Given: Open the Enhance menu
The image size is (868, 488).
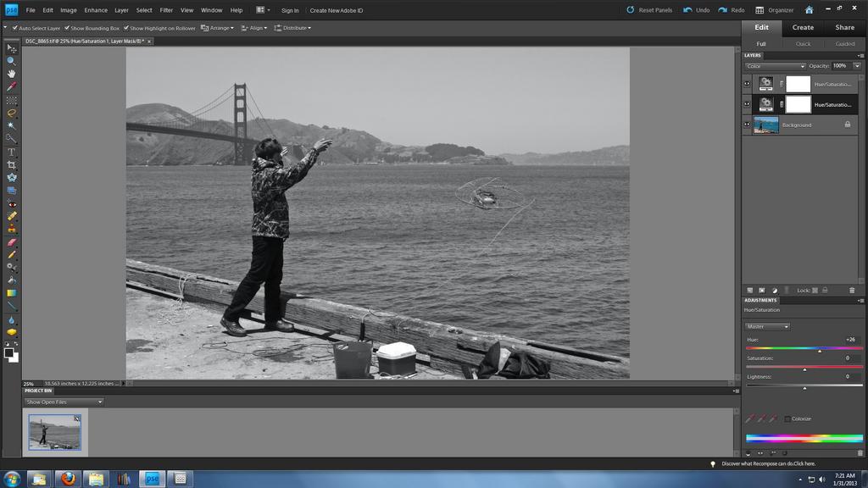Looking at the screenshot, I should [x=96, y=10].
